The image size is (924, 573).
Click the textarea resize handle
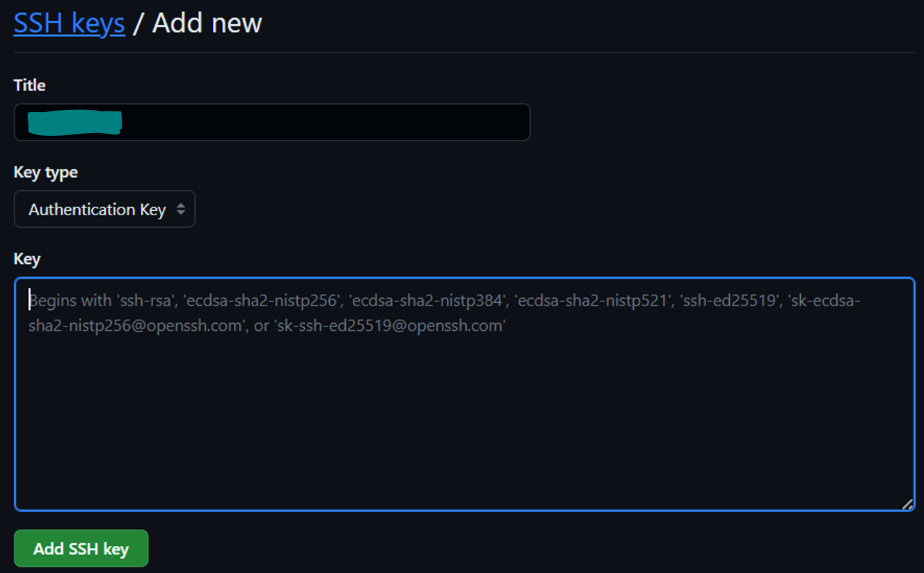click(907, 505)
